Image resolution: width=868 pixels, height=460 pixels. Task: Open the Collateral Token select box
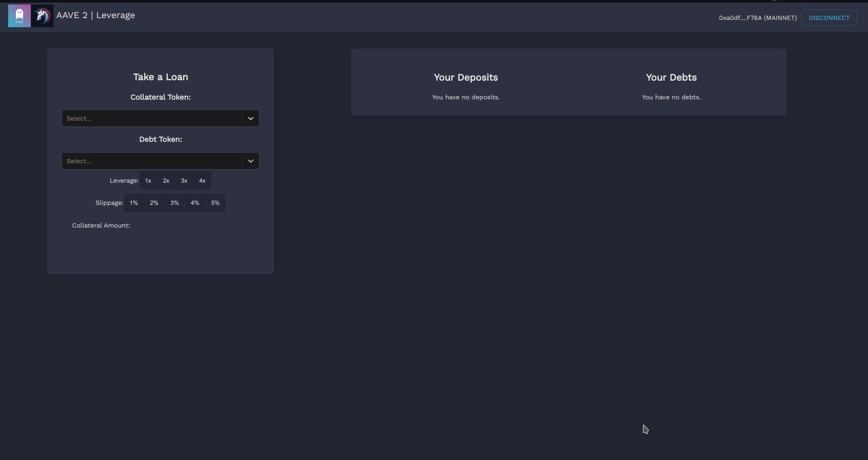pos(161,118)
